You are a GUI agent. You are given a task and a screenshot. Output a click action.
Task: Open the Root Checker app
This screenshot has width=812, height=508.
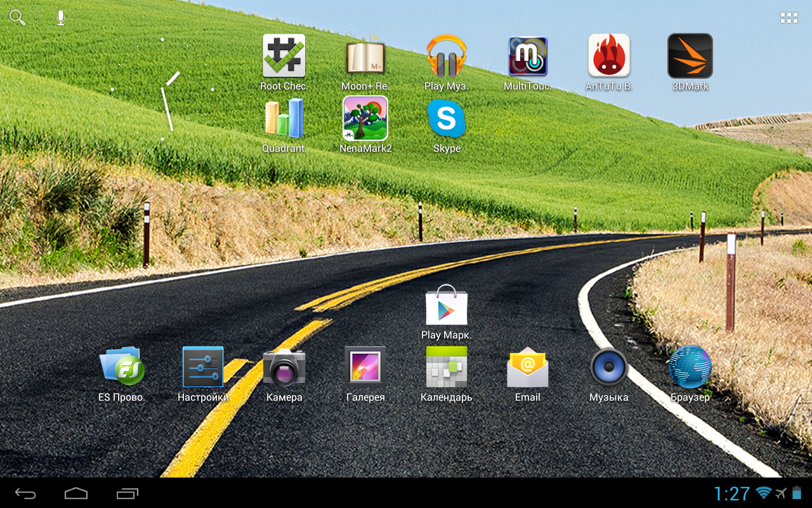pos(284,56)
